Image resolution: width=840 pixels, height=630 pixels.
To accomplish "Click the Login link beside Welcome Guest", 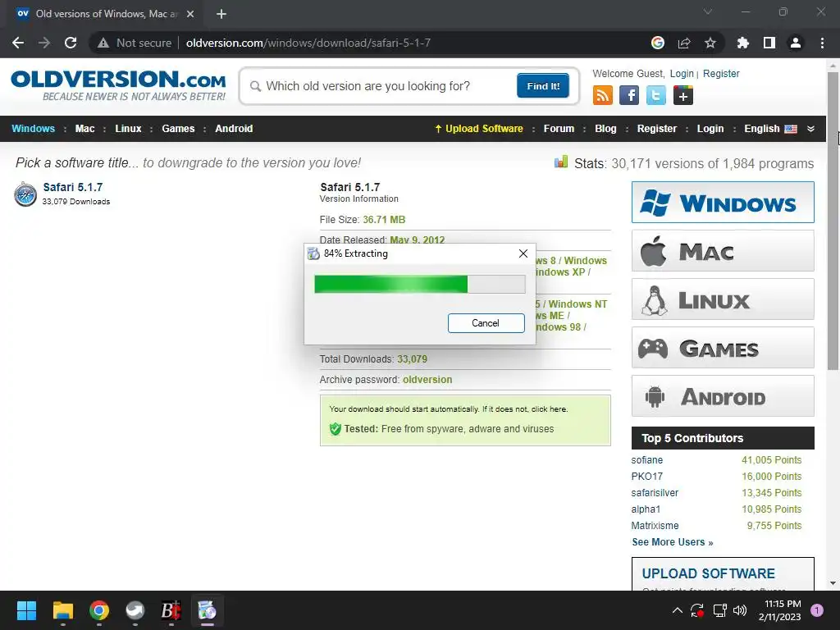I will (x=682, y=73).
